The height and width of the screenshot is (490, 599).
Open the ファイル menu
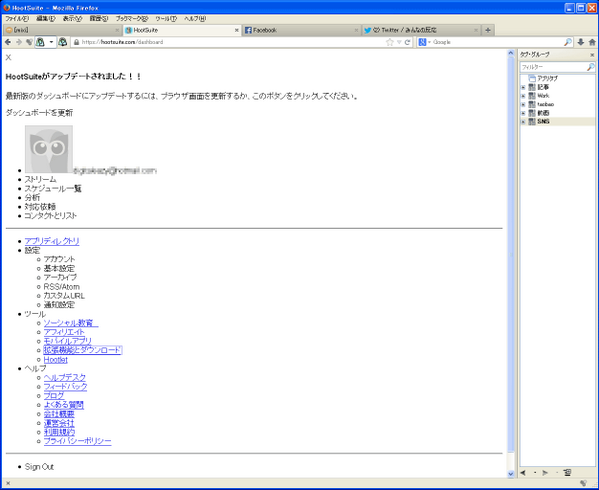click(x=16, y=18)
